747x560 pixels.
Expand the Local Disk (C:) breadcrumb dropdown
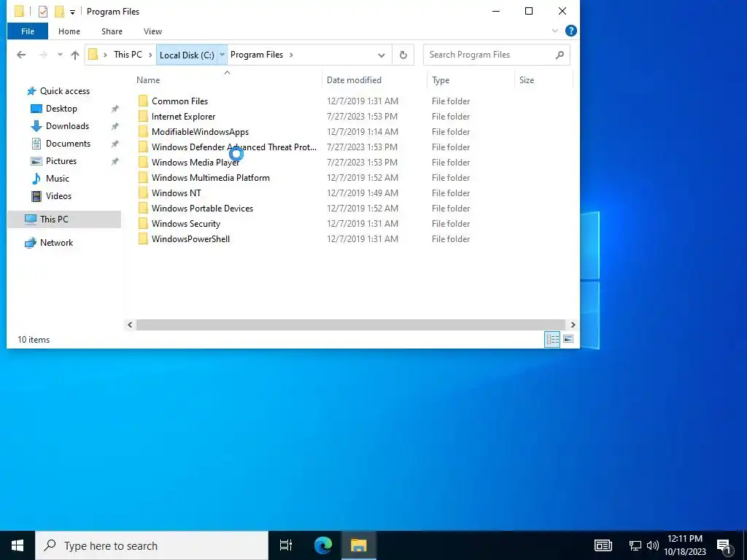click(222, 55)
